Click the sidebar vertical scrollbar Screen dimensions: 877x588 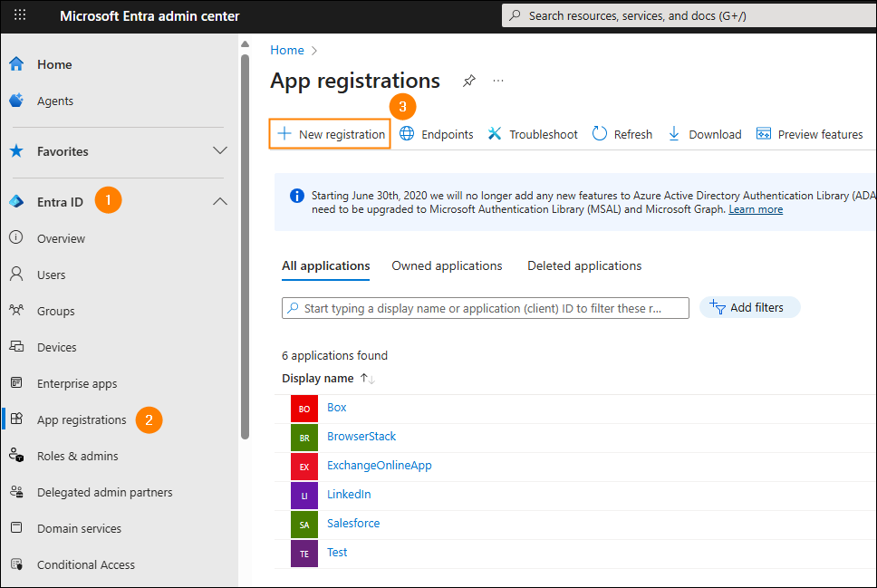pos(245,245)
